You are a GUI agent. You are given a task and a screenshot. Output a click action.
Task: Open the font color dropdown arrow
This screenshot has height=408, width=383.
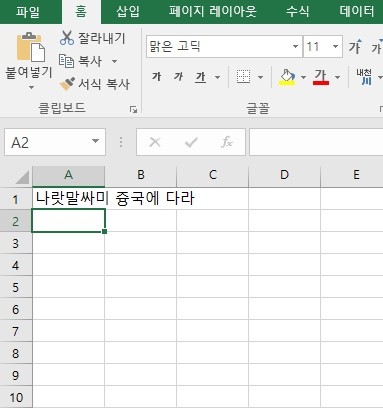[x=337, y=78]
